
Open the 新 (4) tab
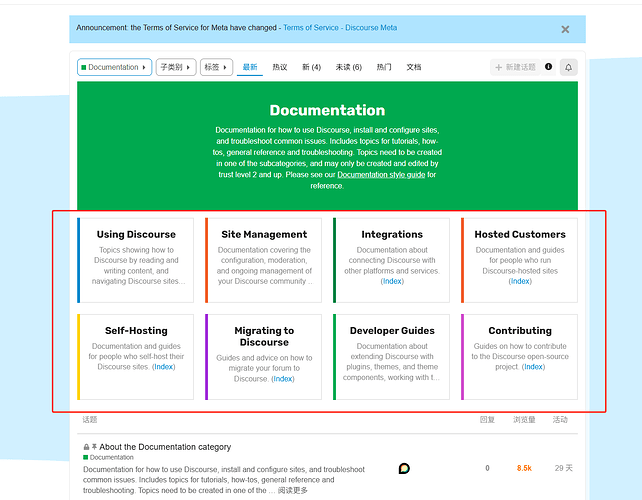(x=311, y=67)
